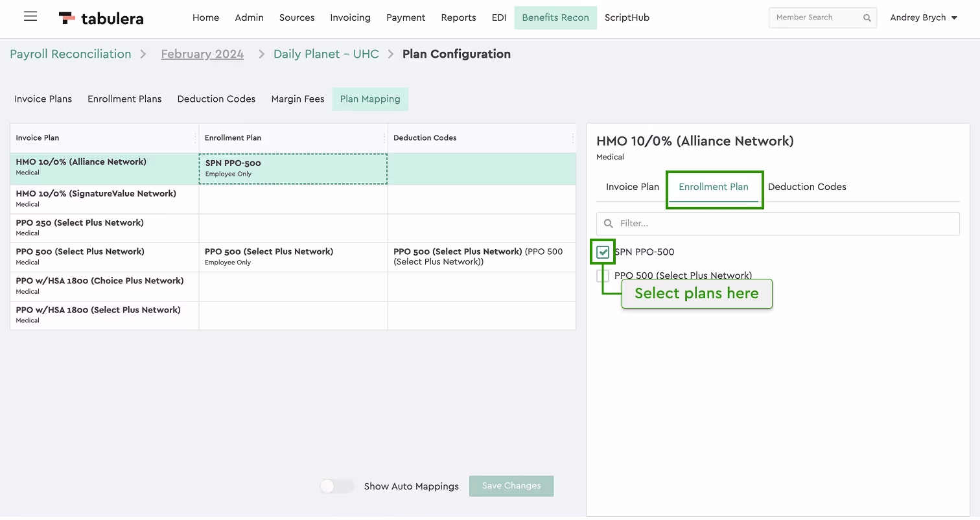Image resolution: width=980 pixels, height=520 pixels.
Task: Go to Payroll Reconciliation breadcrumb
Action: click(x=71, y=54)
